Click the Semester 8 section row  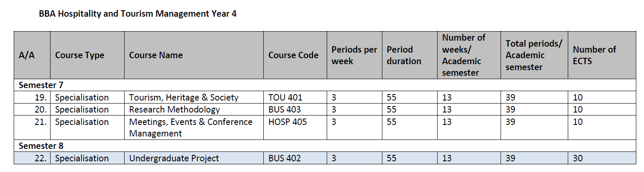(x=42, y=146)
